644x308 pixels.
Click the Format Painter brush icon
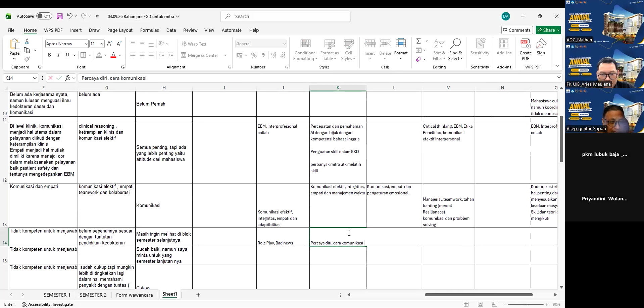tap(27, 59)
